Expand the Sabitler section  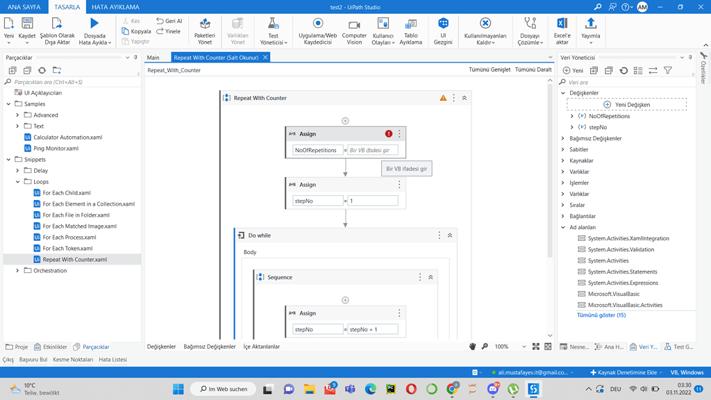pos(563,149)
